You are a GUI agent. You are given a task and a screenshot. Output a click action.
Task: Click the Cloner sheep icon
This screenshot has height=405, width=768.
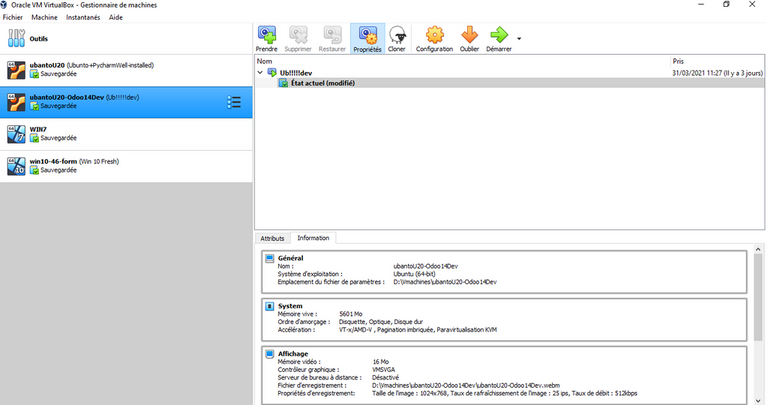point(397,39)
